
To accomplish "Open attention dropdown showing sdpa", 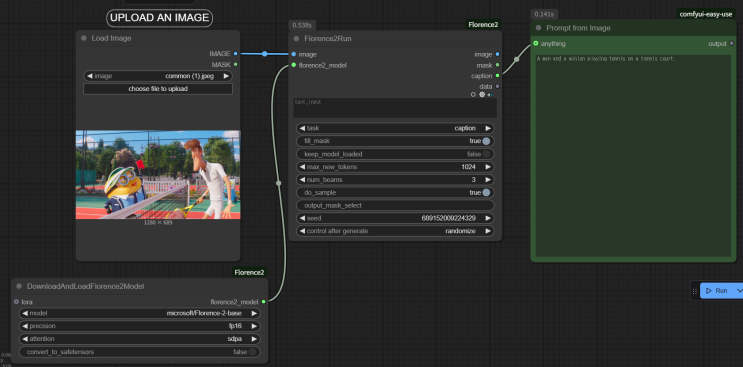I will click(140, 339).
